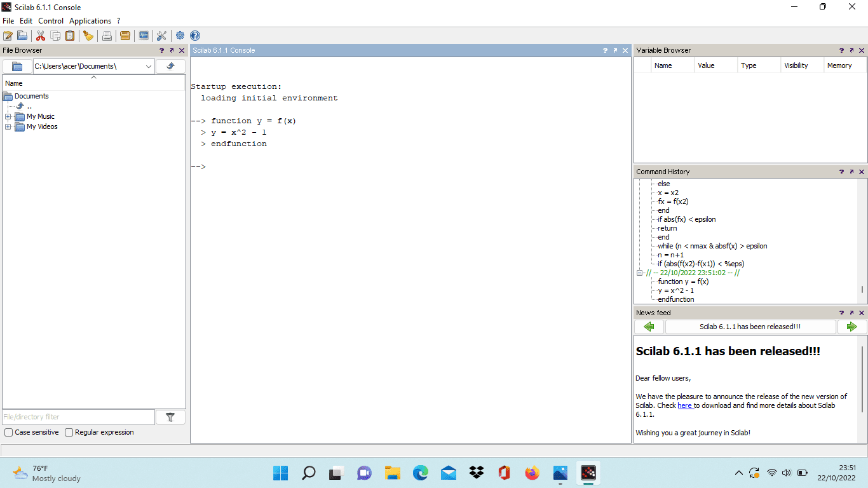Viewport: 868px width, 488px height.
Task: Click News feed panel help icon
Action: [841, 313]
